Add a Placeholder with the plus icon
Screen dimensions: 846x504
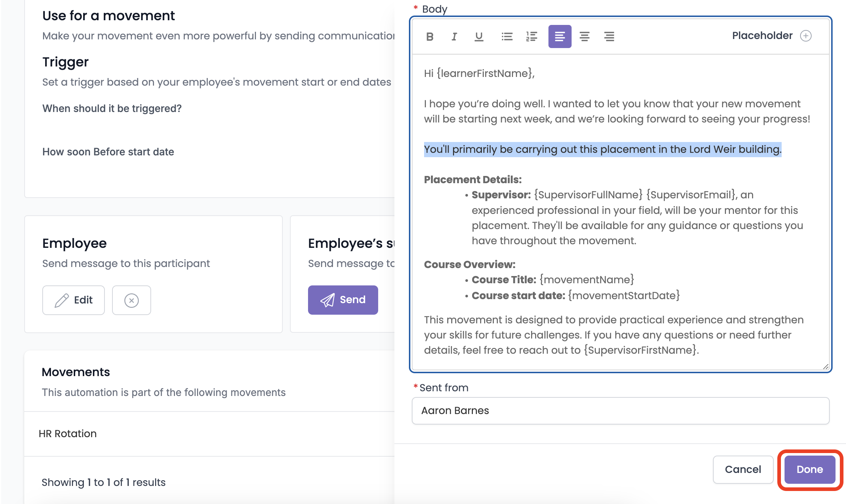point(806,36)
